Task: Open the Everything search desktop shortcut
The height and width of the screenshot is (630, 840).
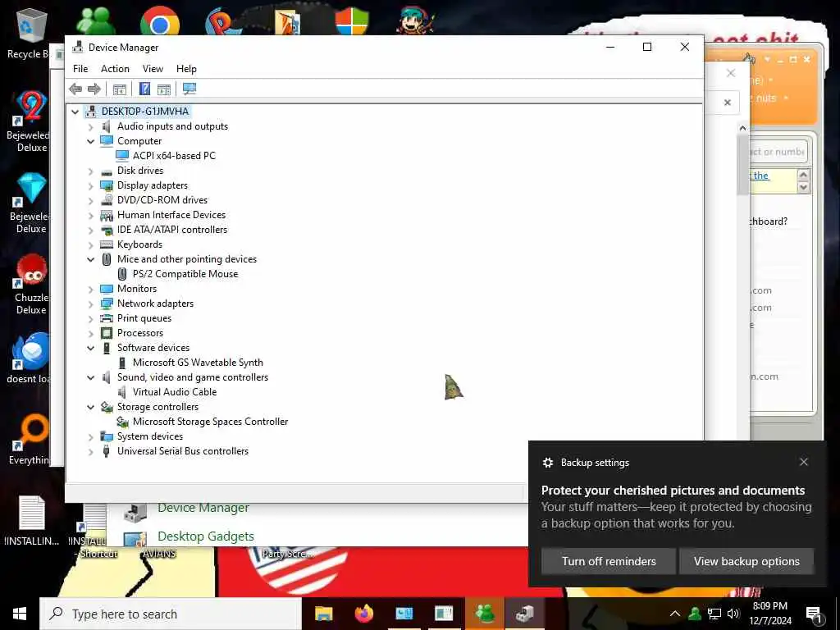Action: tap(30, 440)
